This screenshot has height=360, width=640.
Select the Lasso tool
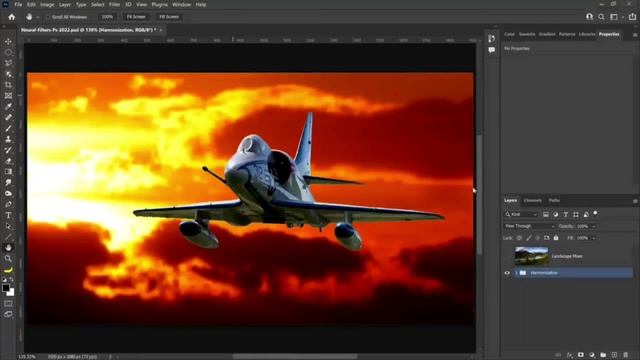pos(8,63)
